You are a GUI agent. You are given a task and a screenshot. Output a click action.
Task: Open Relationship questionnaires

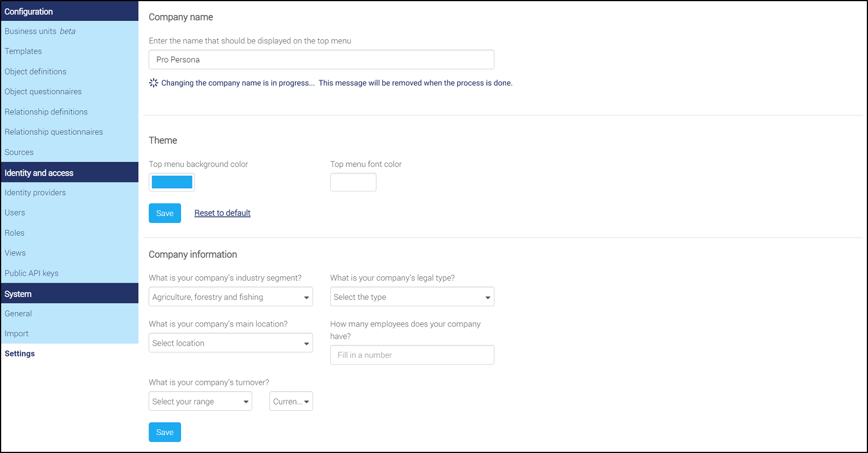(54, 132)
